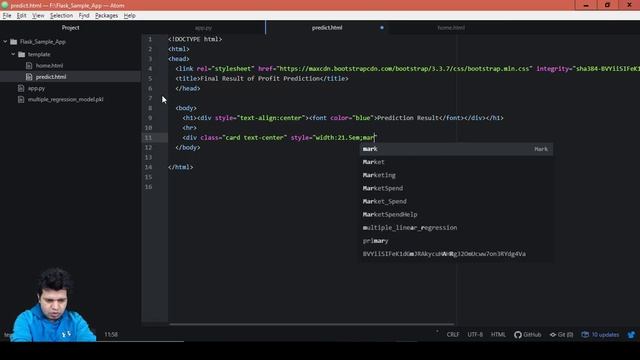Select the template folder label
The width and height of the screenshot is (640, 360).
(39, 54)
